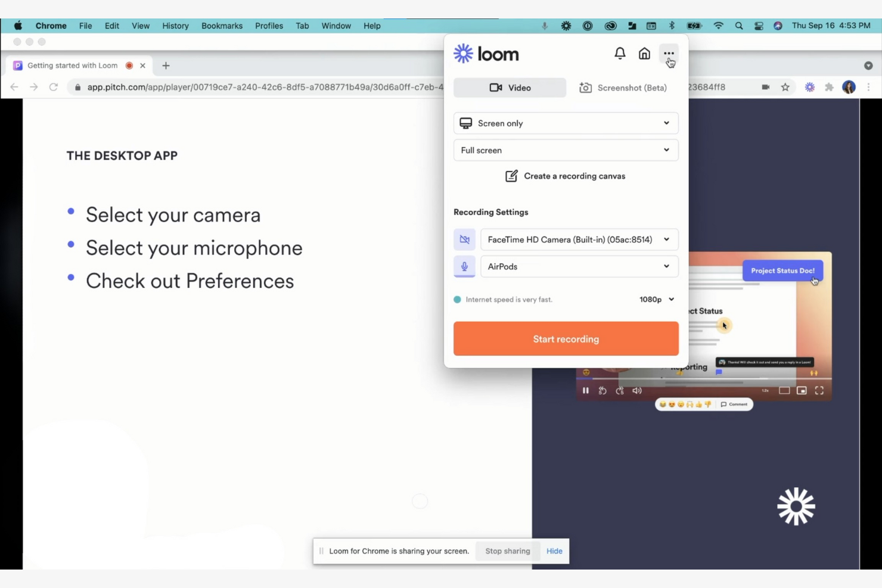Click Start recording button
Image resolution: width=882 pixels, height=588 pixels.
(566, 339)
